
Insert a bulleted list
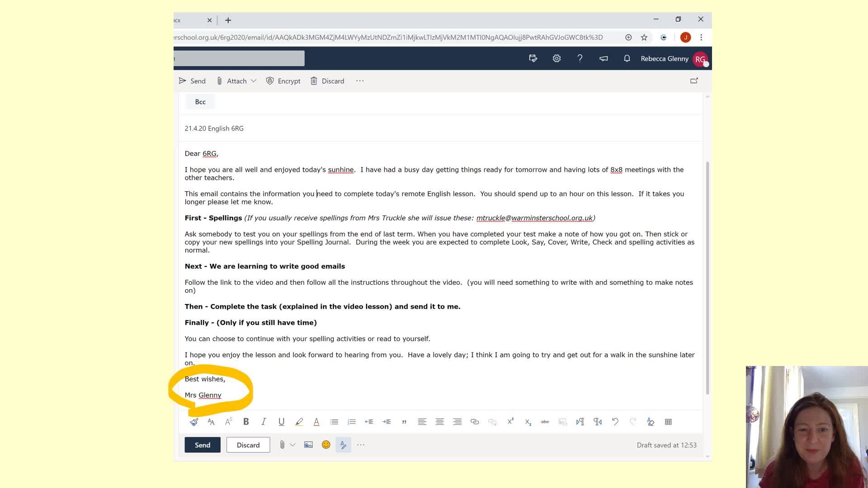click(334, 422)
